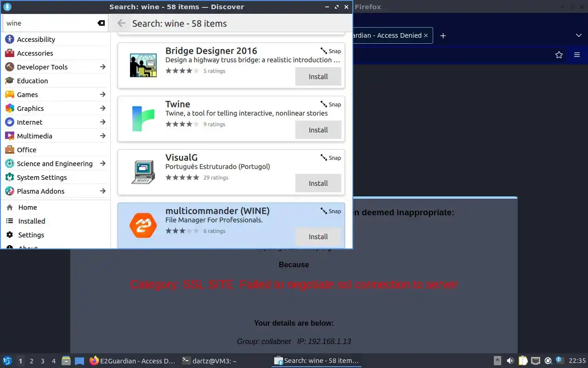The width and height of the screenshot is (588, 368).
Task: Click the show desktop panel icon
Action: point(79,361)
